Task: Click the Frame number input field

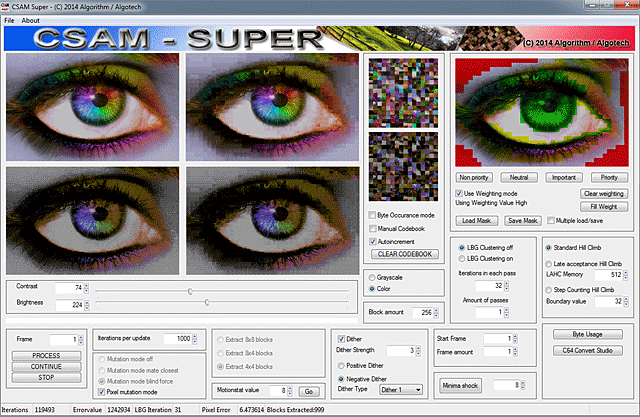Action: (64, 339)
